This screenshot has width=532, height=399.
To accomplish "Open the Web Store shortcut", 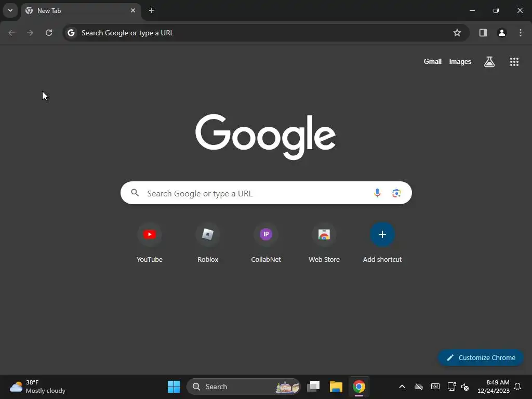I will (324, 243).
